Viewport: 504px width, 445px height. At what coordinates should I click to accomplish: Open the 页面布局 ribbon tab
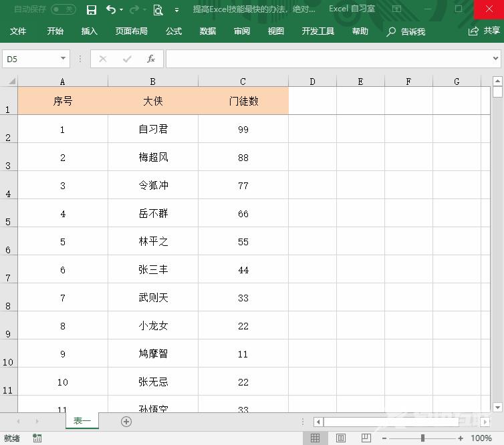click(131, 31)
